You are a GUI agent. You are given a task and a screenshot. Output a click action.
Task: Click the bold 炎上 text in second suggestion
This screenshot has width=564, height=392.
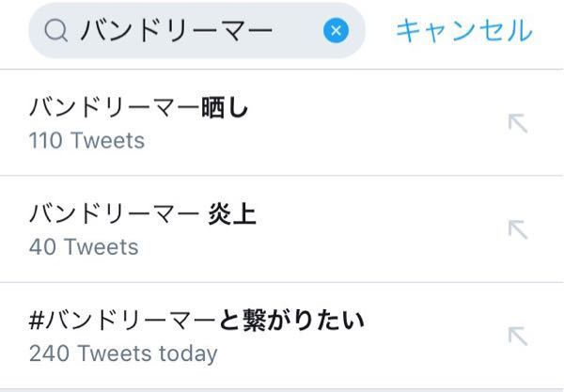[231, 214]
